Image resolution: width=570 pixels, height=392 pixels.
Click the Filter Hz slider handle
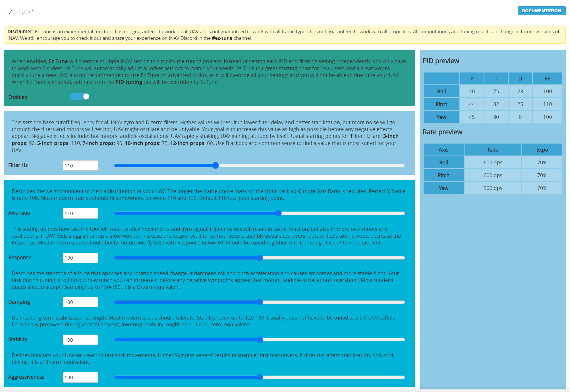[215, 165]
